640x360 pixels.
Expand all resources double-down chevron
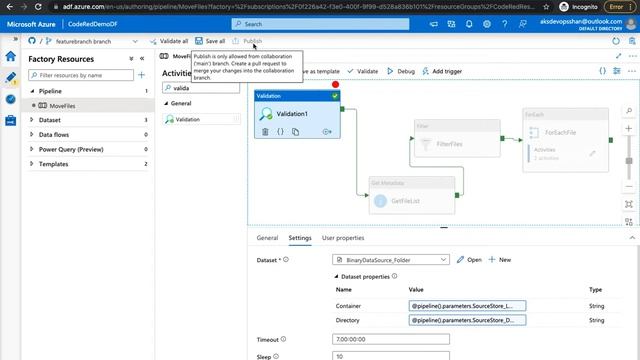(131, 59)
